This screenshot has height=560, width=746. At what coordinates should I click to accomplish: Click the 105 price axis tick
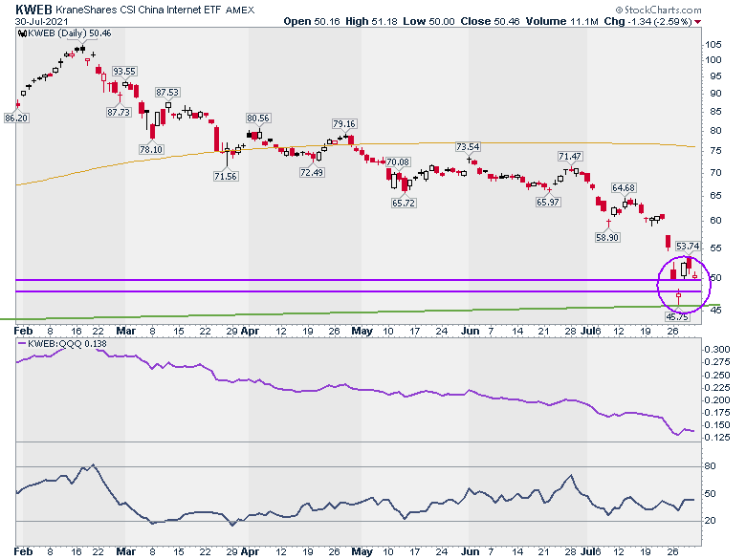click(713, 45)
